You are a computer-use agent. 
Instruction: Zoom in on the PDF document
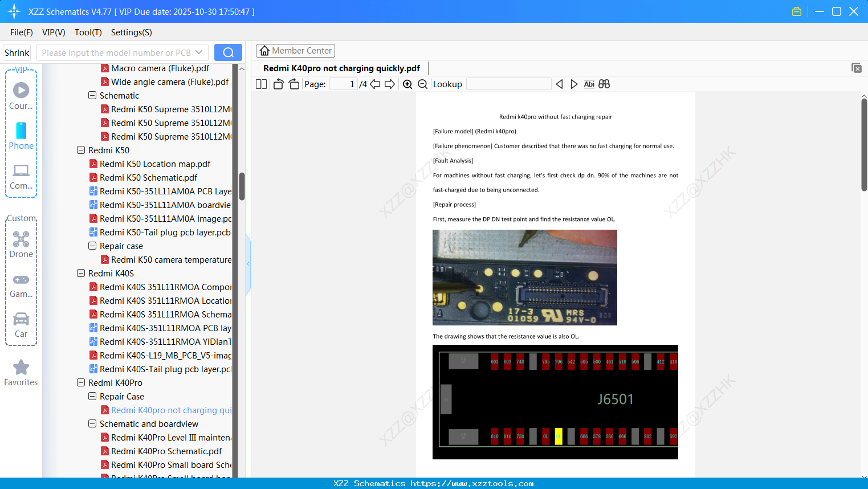(407, 84)
